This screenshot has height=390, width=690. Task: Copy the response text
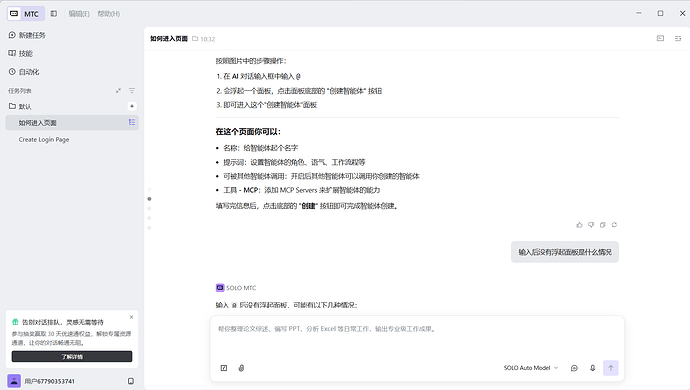tap(602, 225)
